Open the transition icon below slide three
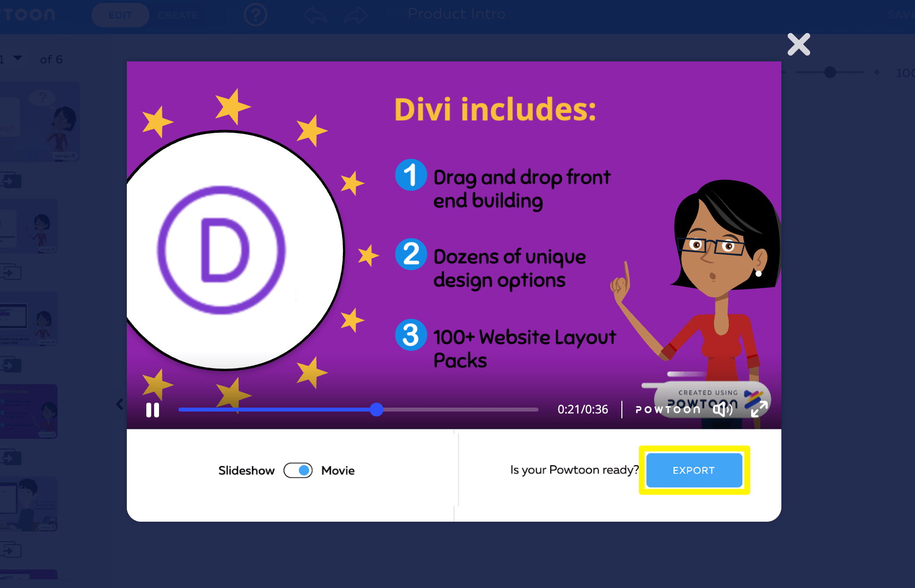Viewport: 915px width, 588px height. tap(11, 365)
